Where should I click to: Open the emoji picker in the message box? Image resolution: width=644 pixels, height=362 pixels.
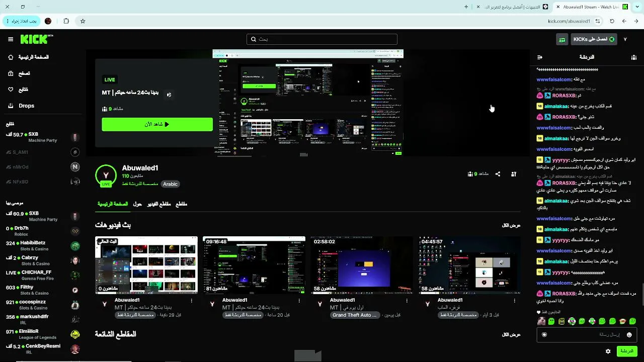[x=629, y=335]
